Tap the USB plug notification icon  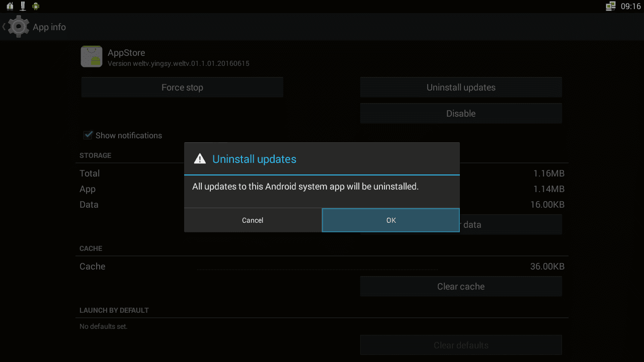23,6
